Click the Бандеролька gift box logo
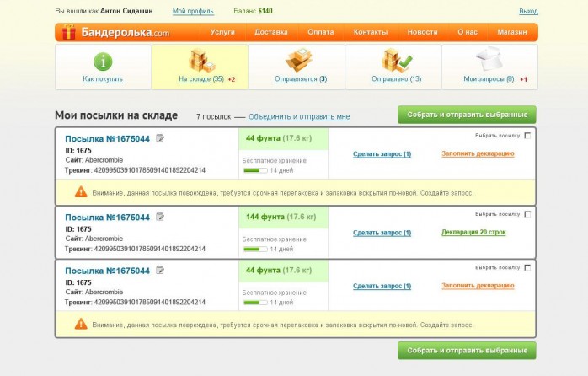Viewport: 588px width, 376px height. point(69,32)
